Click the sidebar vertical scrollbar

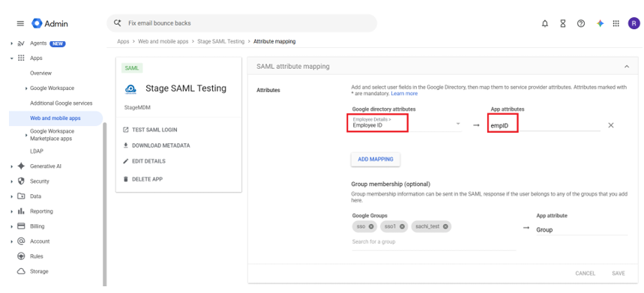click(x=104, y=204)
